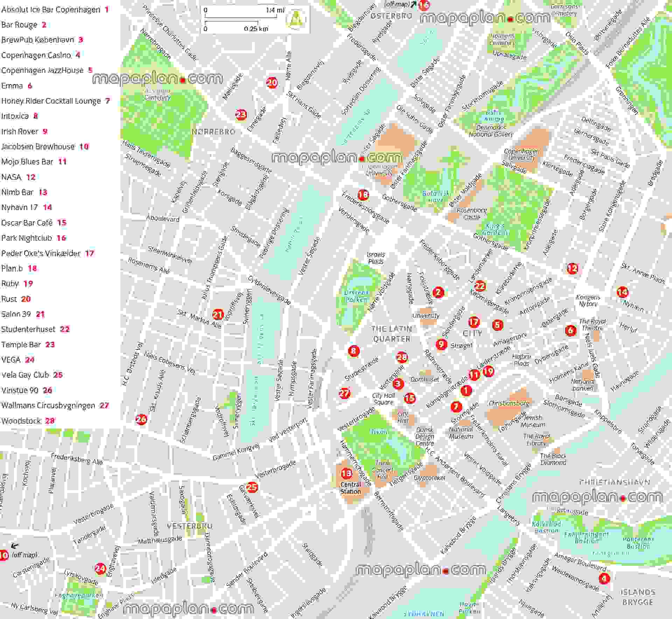672x619 pixels.
Task: Select map marker 7 near Stormgade
Action: 456,406
